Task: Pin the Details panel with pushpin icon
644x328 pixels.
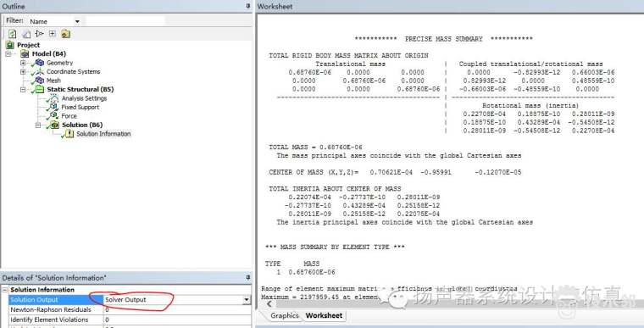Action: 247,277
